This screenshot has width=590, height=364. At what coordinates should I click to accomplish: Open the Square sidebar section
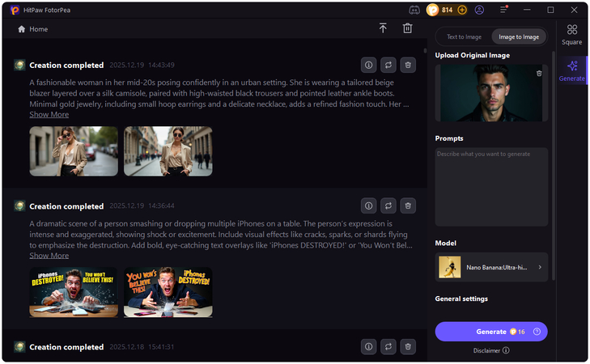(x=572, y=35)
